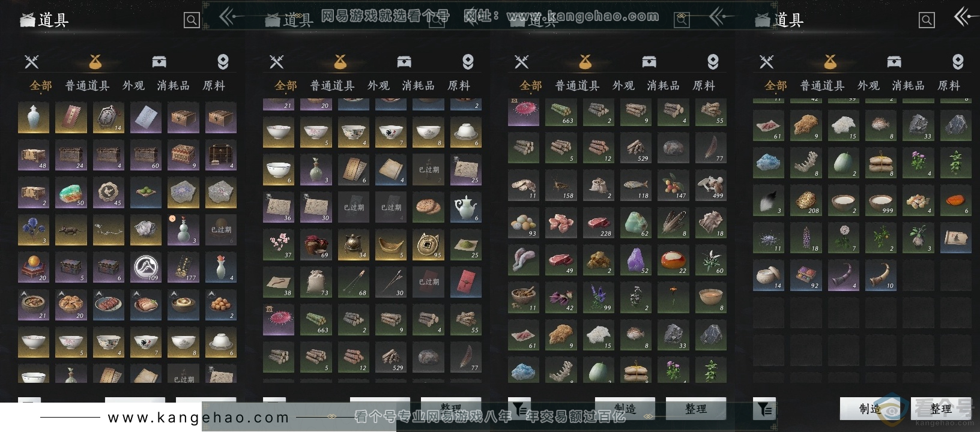Open the wooden chest with count 48
Viewport: 980px width, 432px height.
(34, 155)
